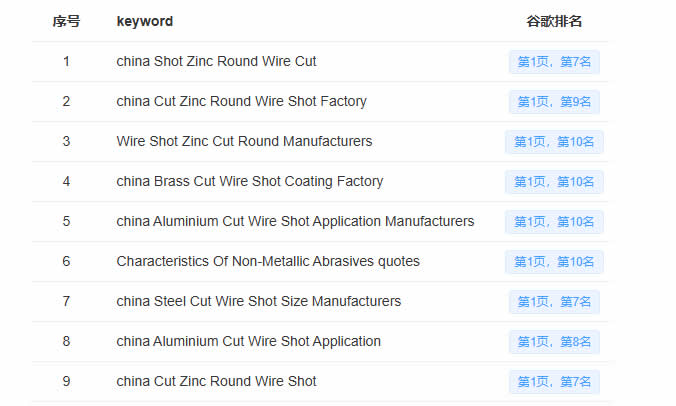Open 'Characteristics Of Non-Metallic Abrasives quotes' keyword
The height and width of the screenshot is (406, 676).
[x=268, y=261]
